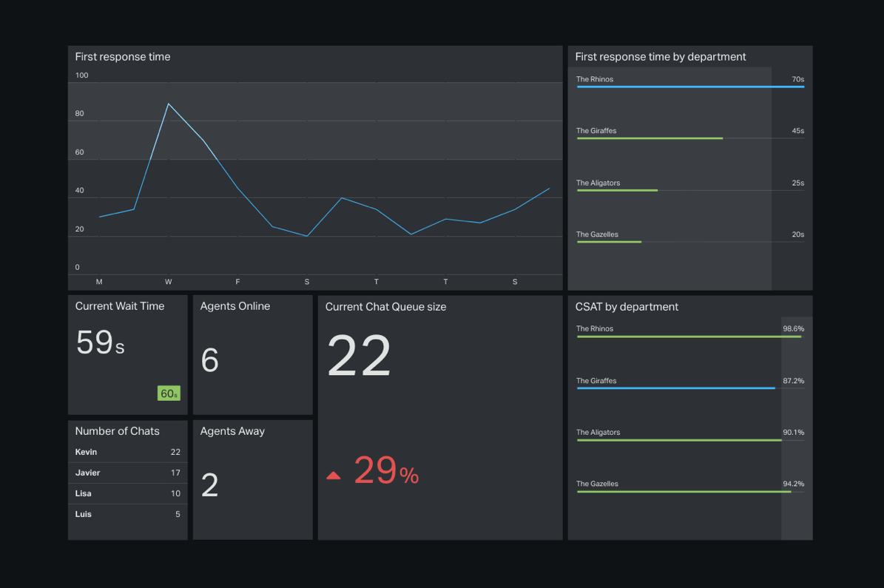The width and height of the screenshot is (884, 588).
Task: Click Luis's chat count 5
Action: [x=178, y=514]
